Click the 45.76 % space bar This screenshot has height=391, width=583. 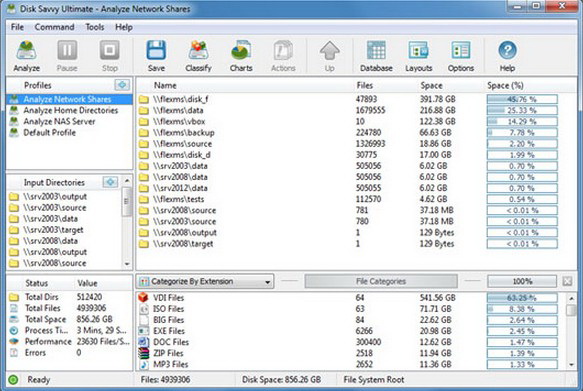tap(522, 99)
